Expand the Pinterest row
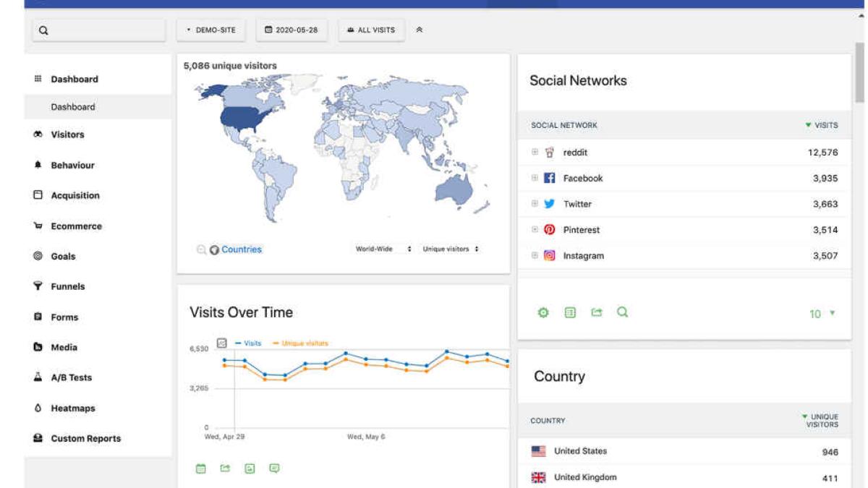The height and width of the screenshot is (488, 868). tap(535, 230)
